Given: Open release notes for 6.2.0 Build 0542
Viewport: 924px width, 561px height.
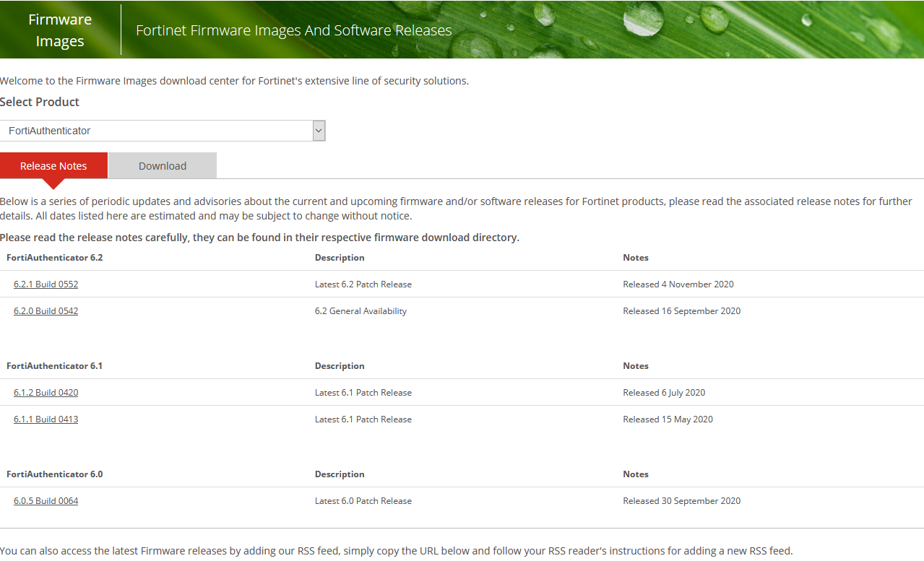Looking at the screenshot, I should tap(46, 310).
